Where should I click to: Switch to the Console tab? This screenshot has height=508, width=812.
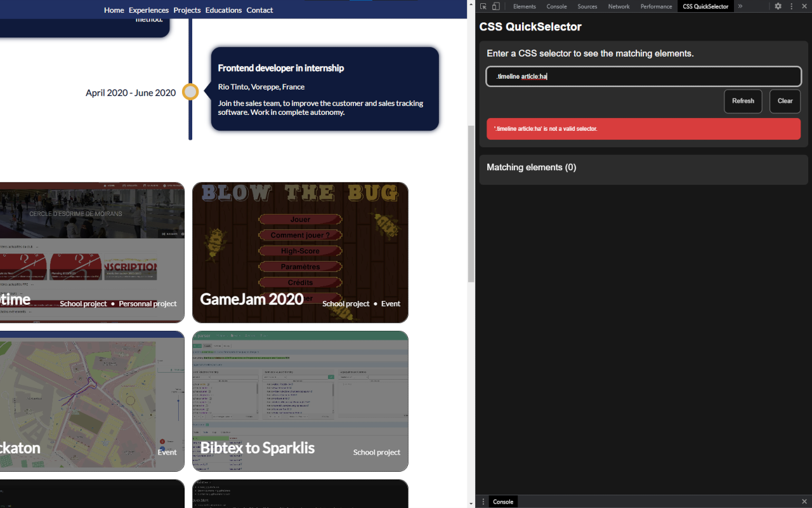click(x=557, y=6)
